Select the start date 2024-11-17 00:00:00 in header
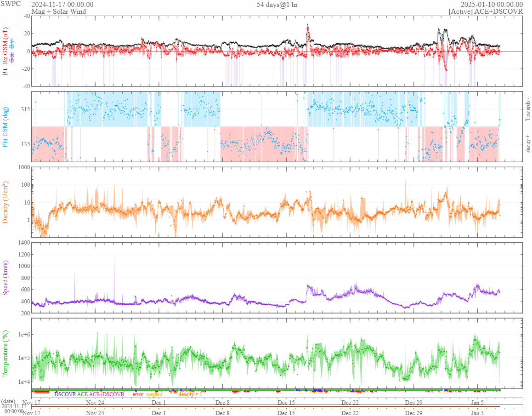The image size is (532, 416). 62,5
